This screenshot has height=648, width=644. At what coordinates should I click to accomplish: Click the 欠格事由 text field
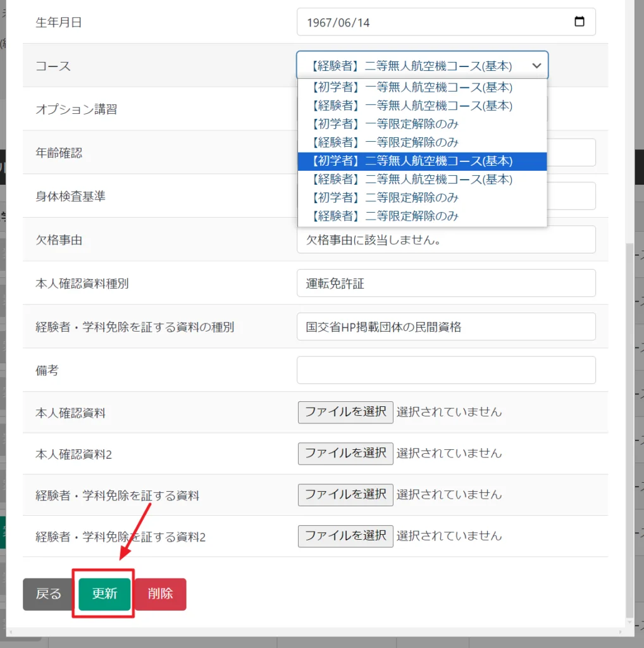click(x=446, y=240)
